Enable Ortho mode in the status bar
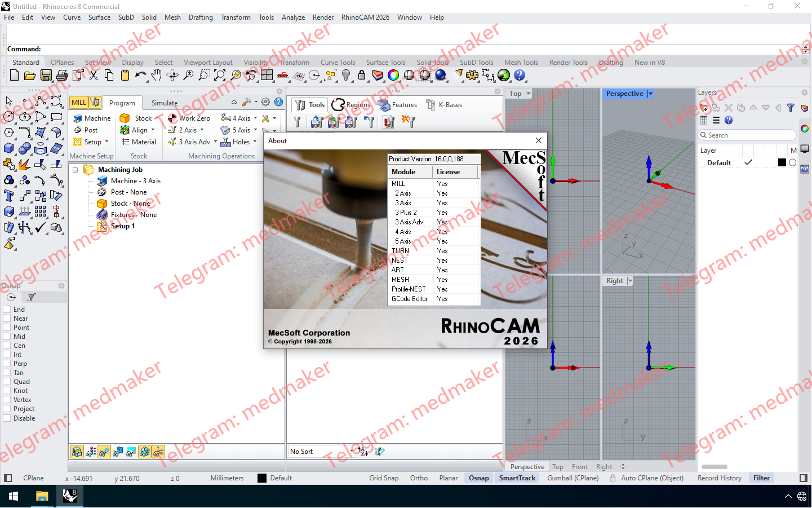The width and height of the screenshot is (812, 508). (x=419, y=478)
